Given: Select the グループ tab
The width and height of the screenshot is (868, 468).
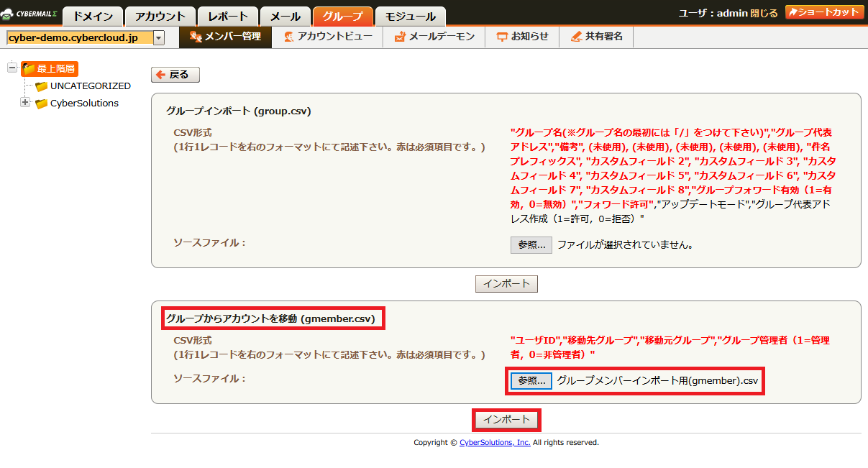Looking at the screenshot, I should tap(343, 16).
